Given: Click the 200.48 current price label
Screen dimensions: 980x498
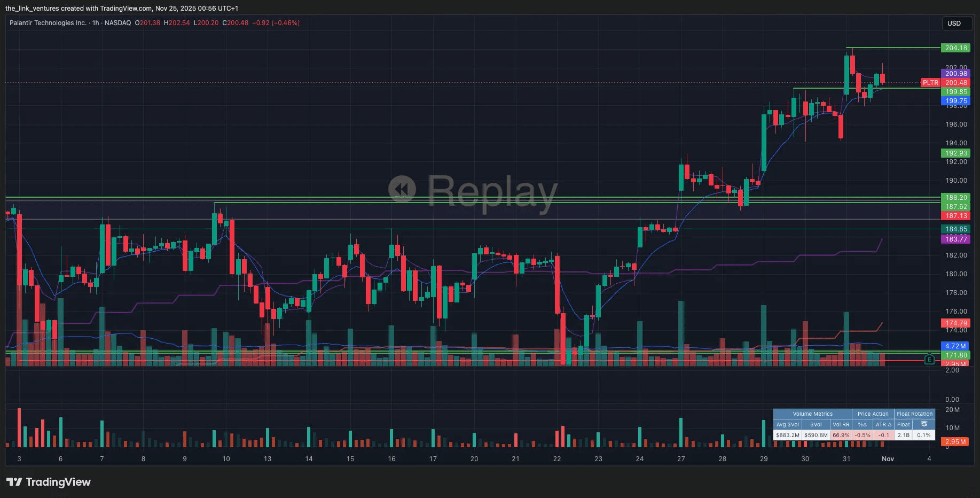Looking at the screenshot, I should coord(955,82).
